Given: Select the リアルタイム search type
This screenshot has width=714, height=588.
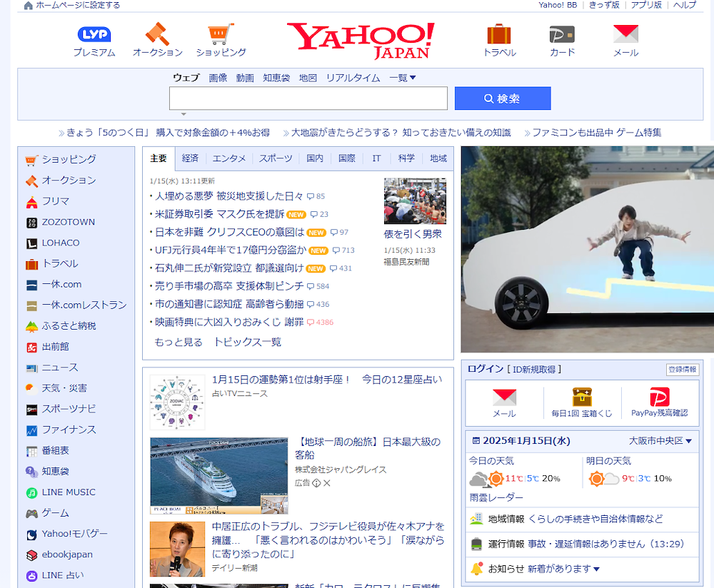Looking at the screenshot, I should [x=353, y=78].
